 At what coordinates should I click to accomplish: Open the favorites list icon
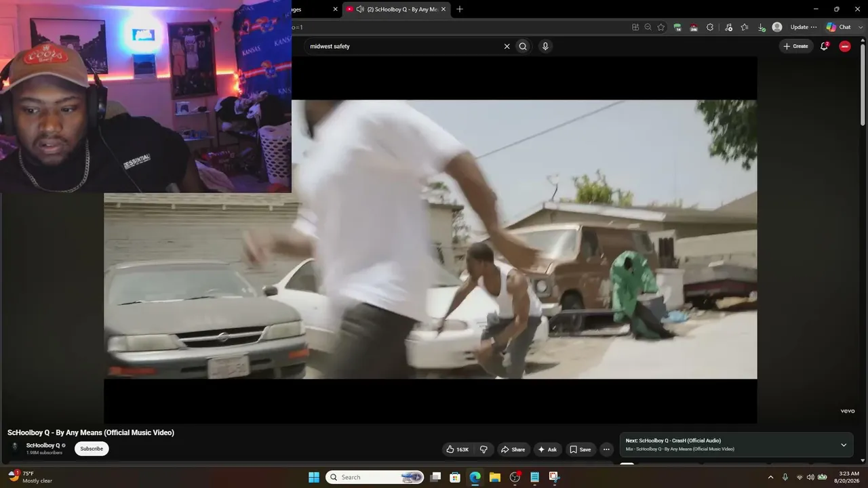745,27
